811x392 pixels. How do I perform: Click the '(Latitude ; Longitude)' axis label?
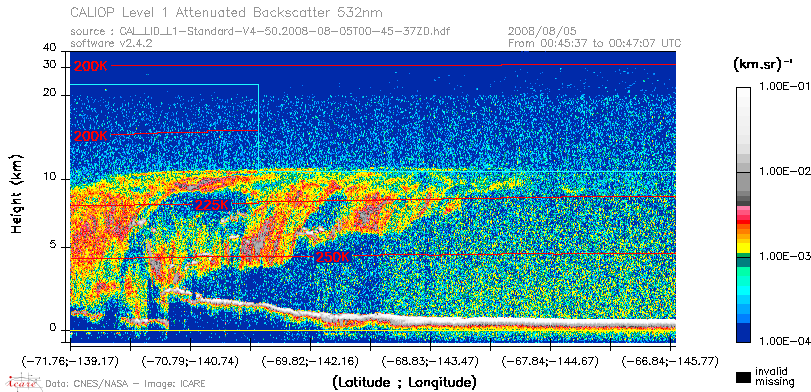[404, 383]
